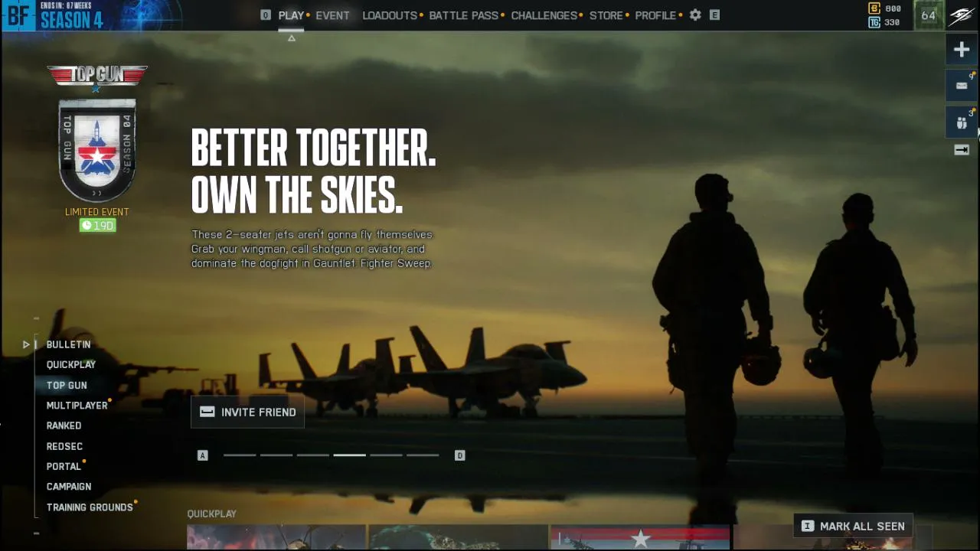Open the settings gear in the top bar

click(x=695, y=15)
